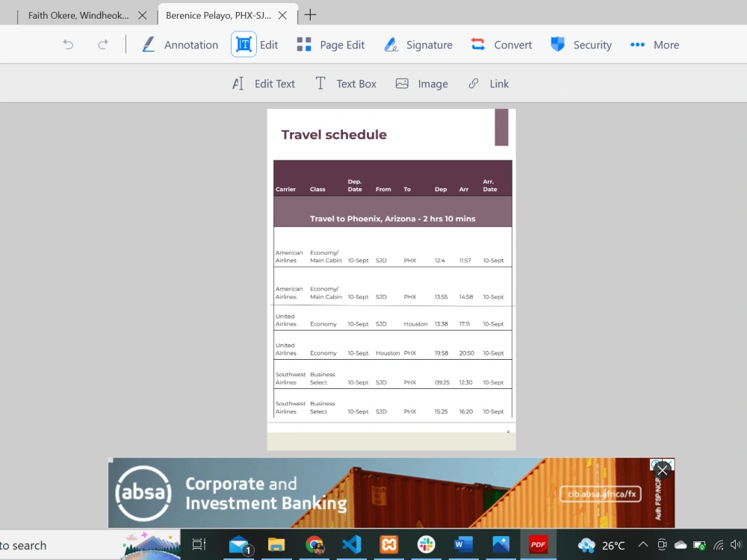Open the Signature tool

click(x=418, y=45)
